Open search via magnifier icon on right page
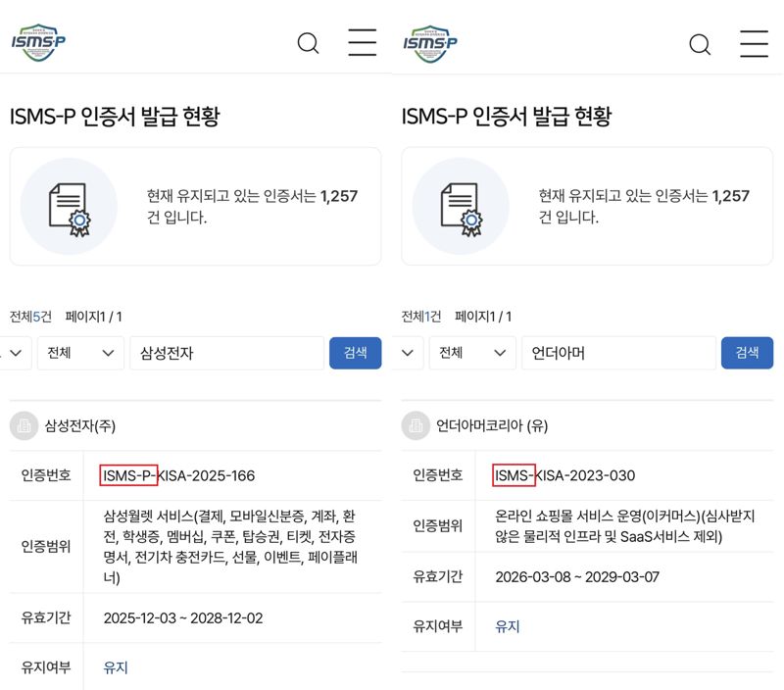This screenshot has height=690, width=784. tap(700, 45)
